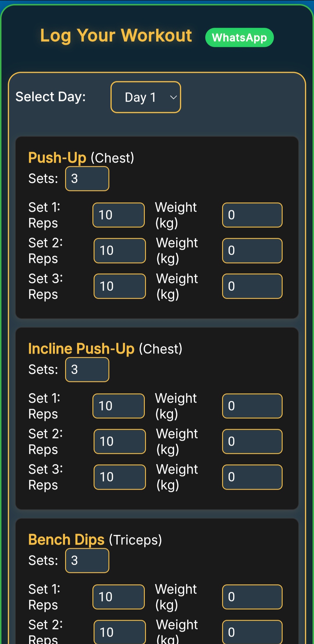Click Push-Up Set 1 weight field
This screenshot has height=644, width=314.
(x=252, y=215)
